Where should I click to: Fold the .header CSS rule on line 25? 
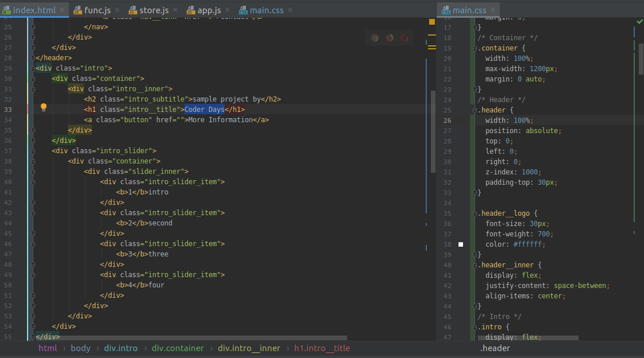[475, 110]
